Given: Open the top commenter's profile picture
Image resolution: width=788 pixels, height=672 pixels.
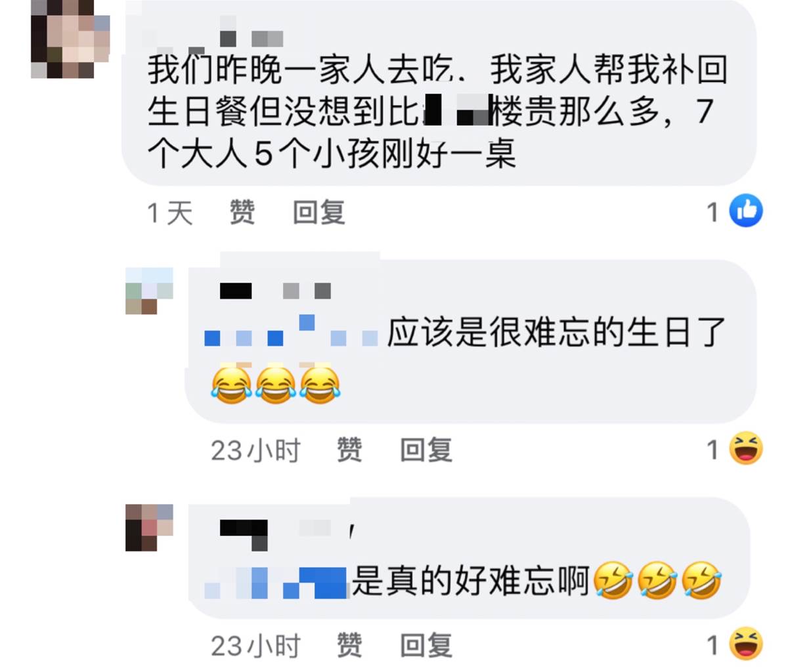Looking at the screenshot, I should click(70, 39).
